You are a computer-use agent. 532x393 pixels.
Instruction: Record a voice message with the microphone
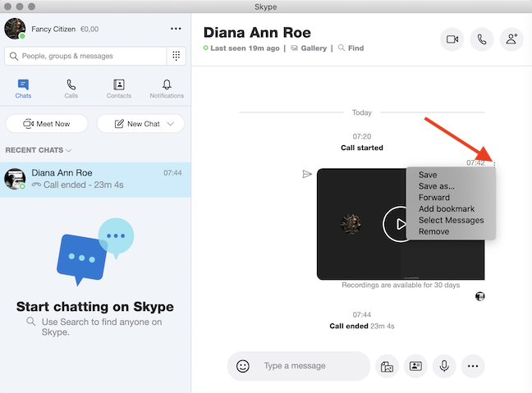[x=444, y=366]
